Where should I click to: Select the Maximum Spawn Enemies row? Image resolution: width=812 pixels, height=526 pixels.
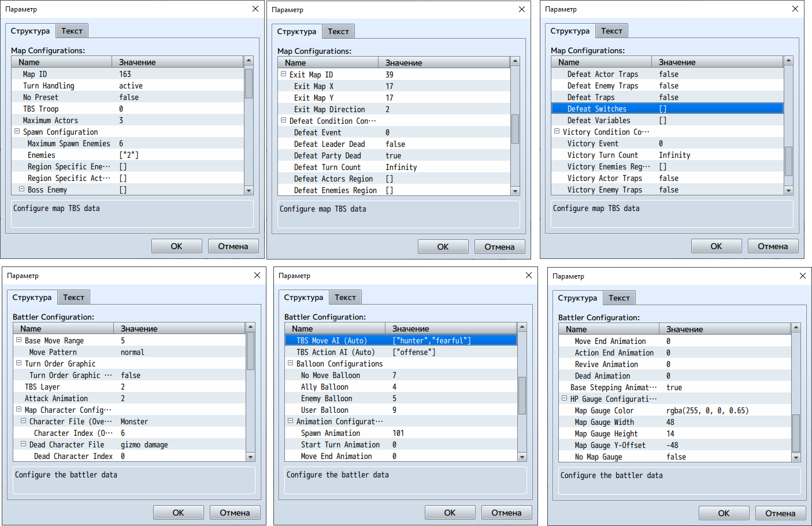[x=128, y=143]
